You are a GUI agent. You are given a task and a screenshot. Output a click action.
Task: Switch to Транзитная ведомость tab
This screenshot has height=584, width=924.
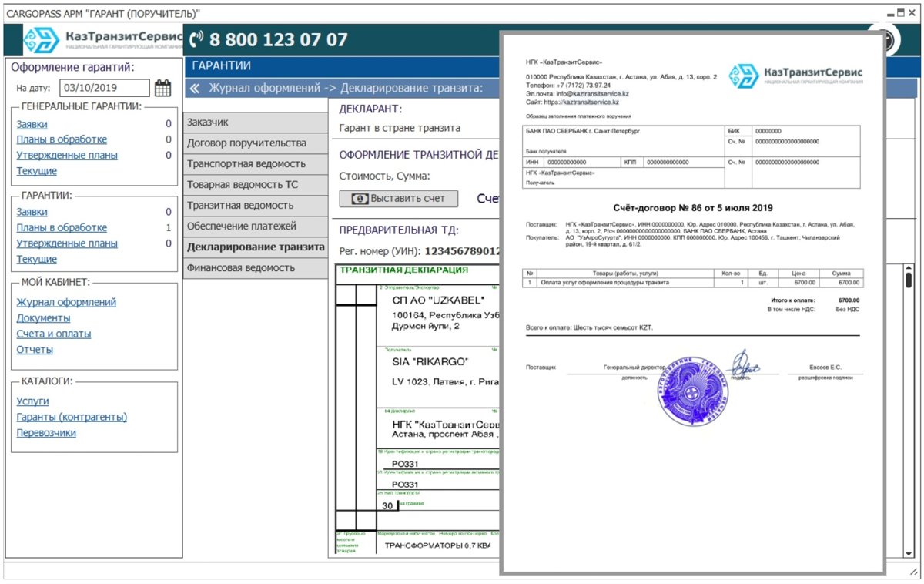[256, 205]
